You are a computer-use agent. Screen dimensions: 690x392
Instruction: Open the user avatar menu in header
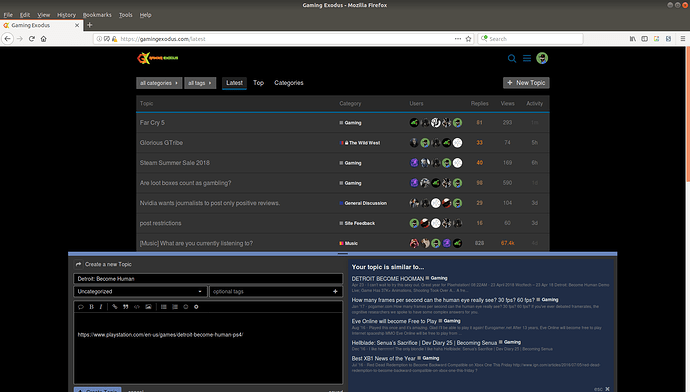click(x=542, y=58)
